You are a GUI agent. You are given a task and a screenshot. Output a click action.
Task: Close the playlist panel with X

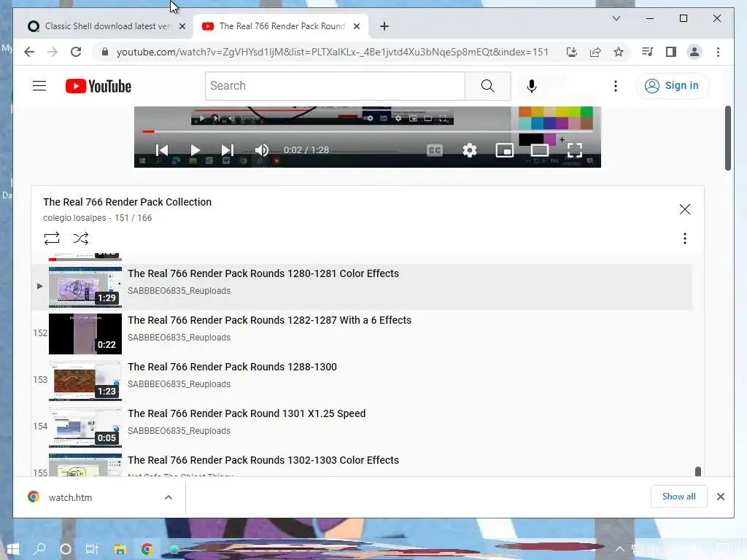coord(684,209)
